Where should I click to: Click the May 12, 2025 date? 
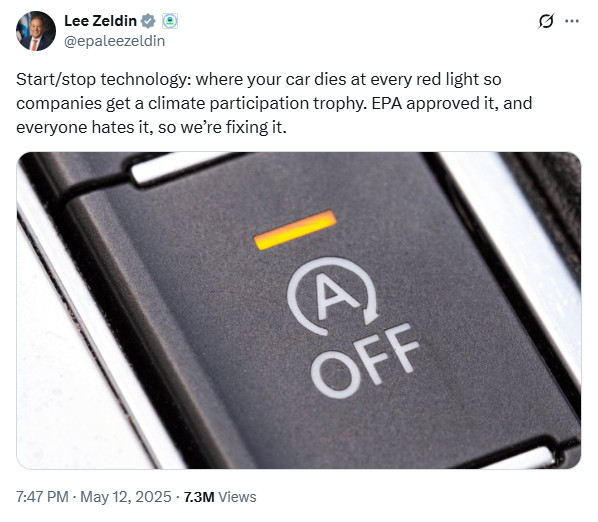(x=126, y=497)
